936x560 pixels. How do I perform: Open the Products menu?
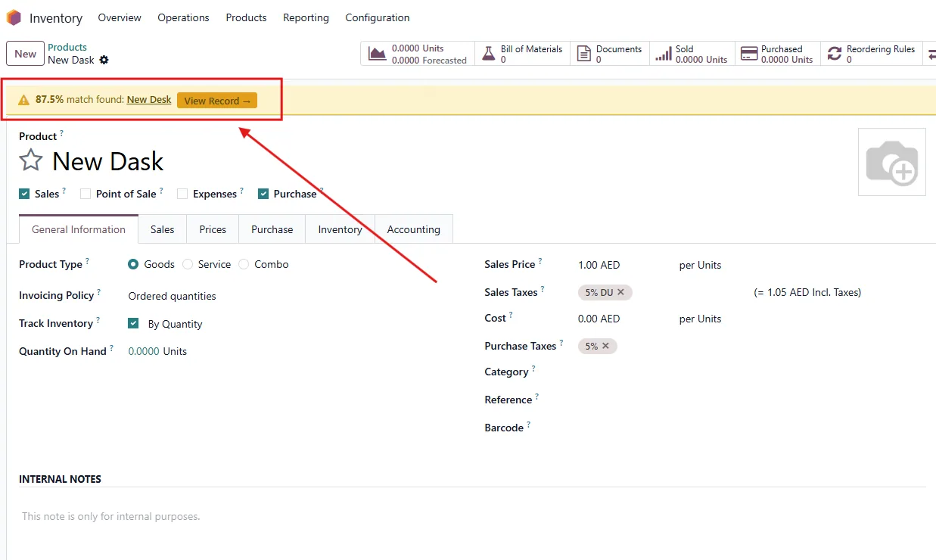point(246,17)
